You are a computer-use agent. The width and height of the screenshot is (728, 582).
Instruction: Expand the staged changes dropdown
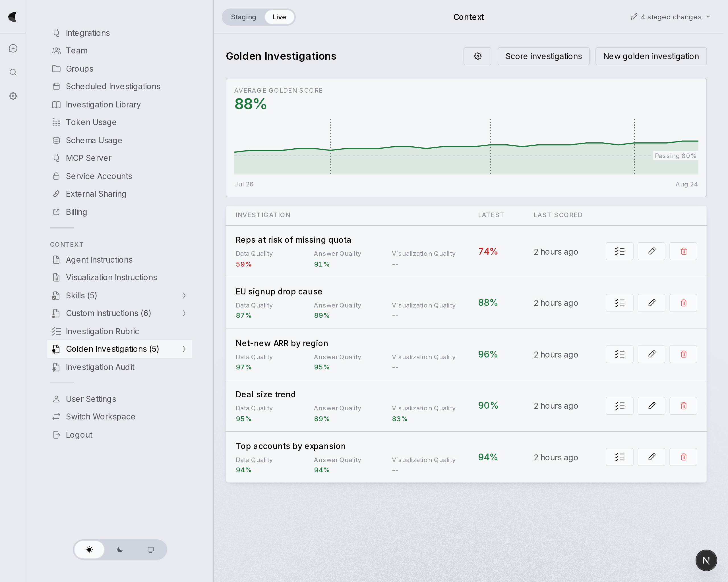(671, 17)
